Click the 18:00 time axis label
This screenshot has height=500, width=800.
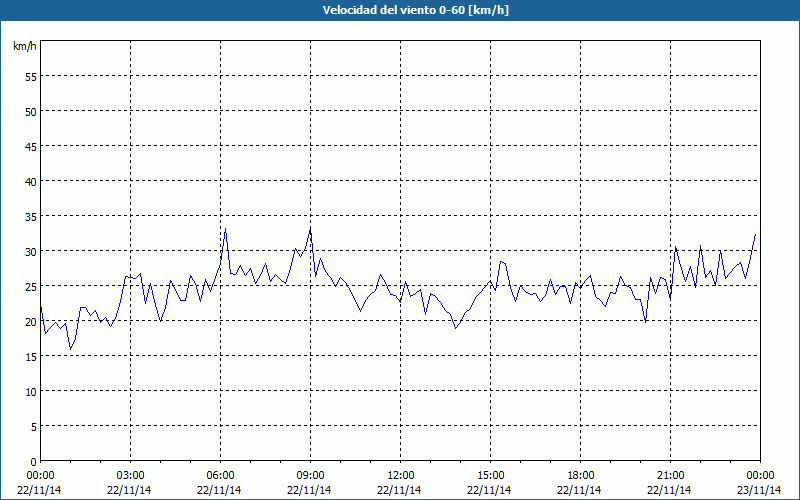click(x=581, y=476)
